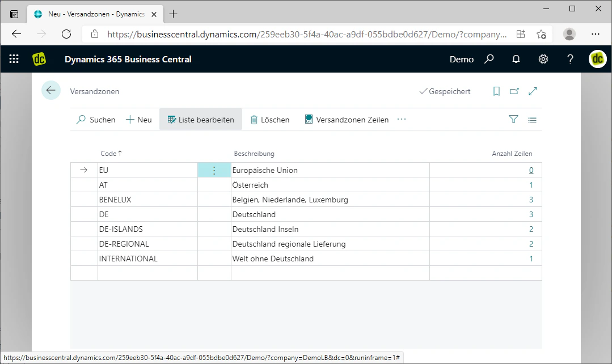Click the Gespeichert saved status

445,91
